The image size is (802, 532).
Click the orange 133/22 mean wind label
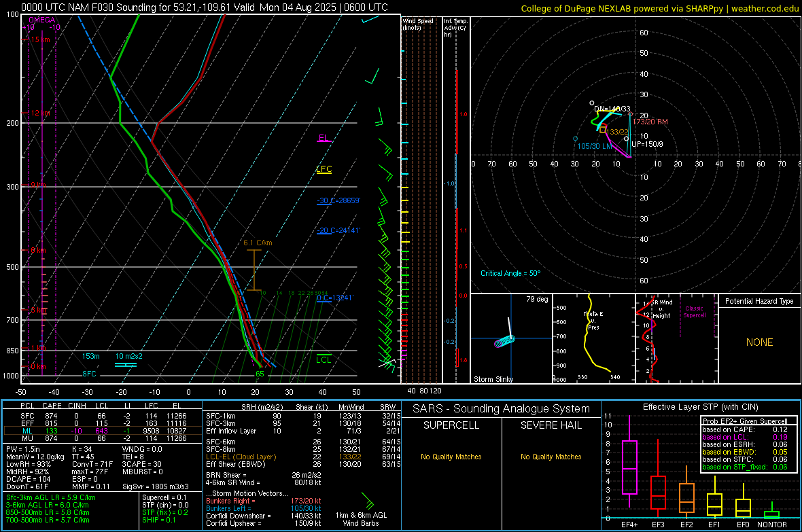point(617,132)
